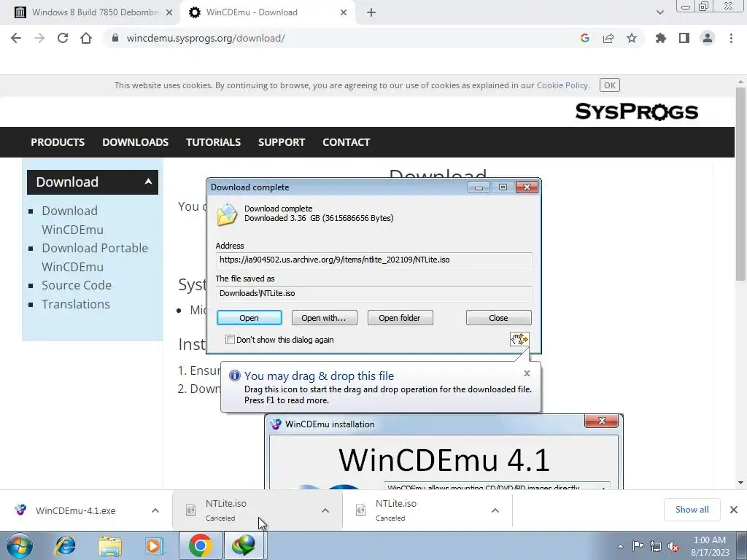747x560 pixels.
Task: Expand options for first canceled NTLite.iso
Action: coord(325,510)
